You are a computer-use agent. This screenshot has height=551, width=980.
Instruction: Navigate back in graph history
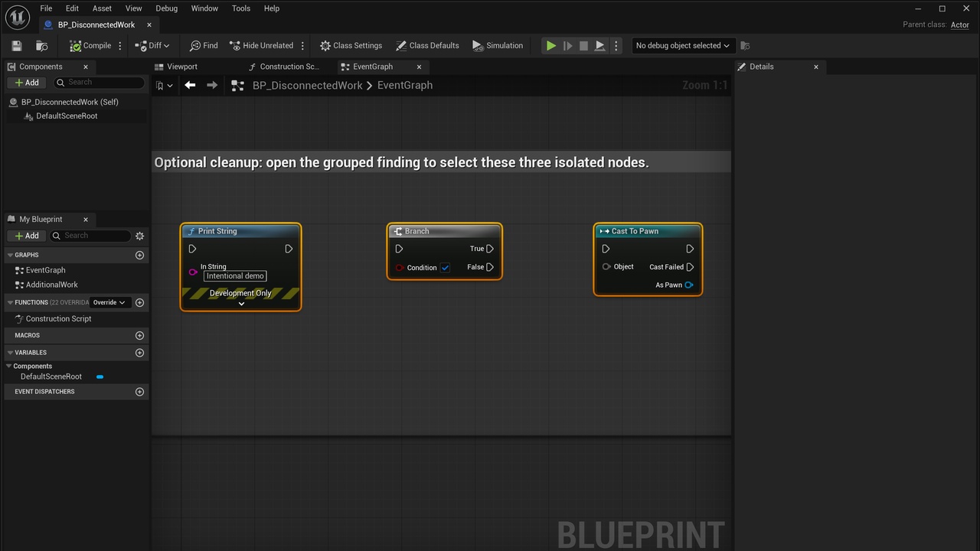(190, 86)
